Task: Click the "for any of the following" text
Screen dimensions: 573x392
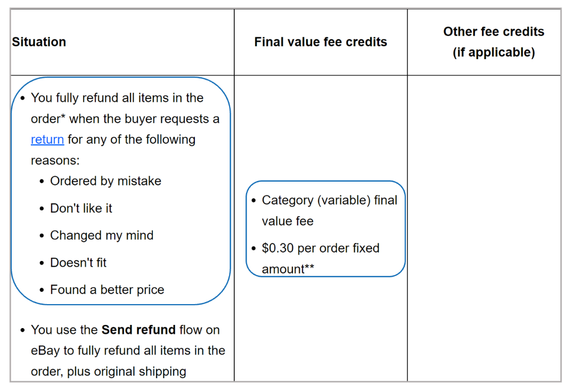Action: (132, 140)
